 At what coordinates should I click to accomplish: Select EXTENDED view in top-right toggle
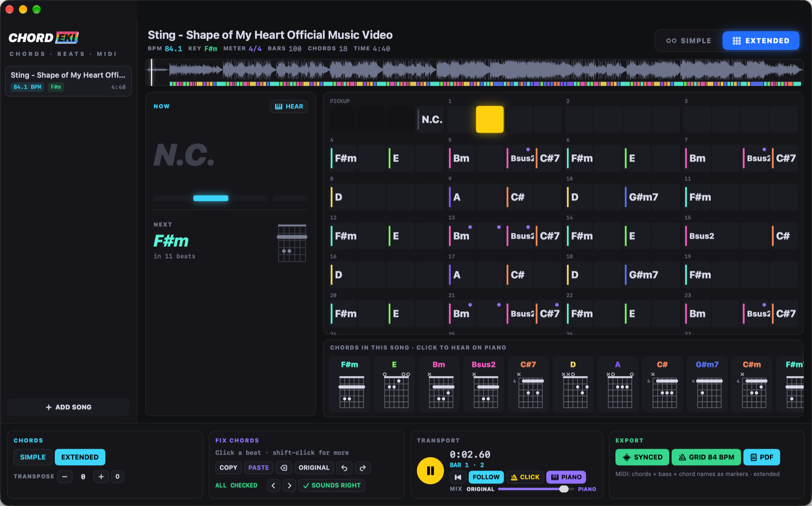(x=761, y=41)
